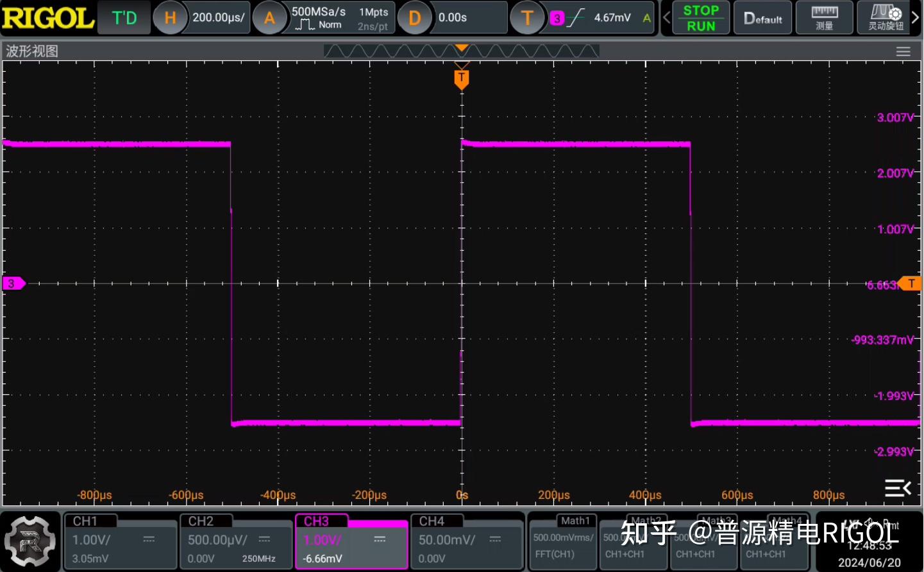
Task: Click the CH3 DC coupling symbol
Action: pyautogui.click(x=380, y=540)
